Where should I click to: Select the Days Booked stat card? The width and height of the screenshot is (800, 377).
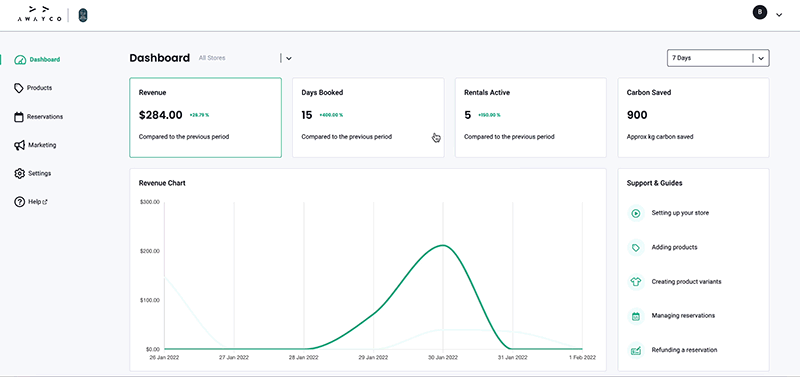(368, 118)
